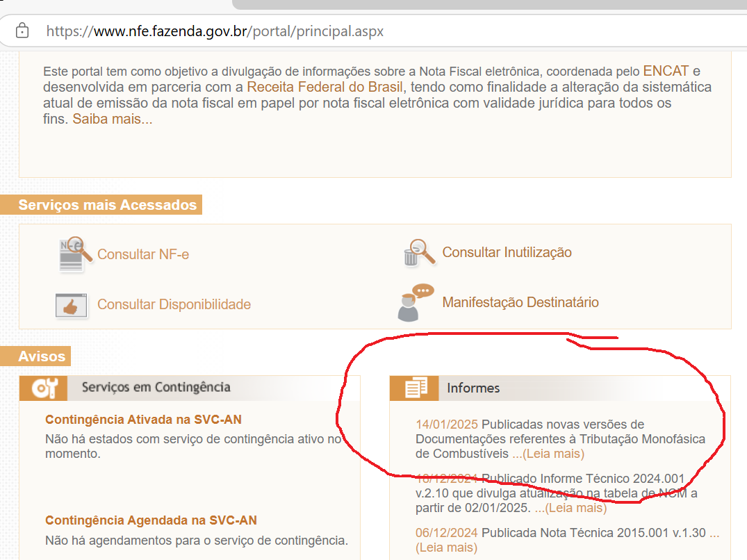
Task: Click Leia mais for Informe Técnico 2024.001
Action: point(570,508)
